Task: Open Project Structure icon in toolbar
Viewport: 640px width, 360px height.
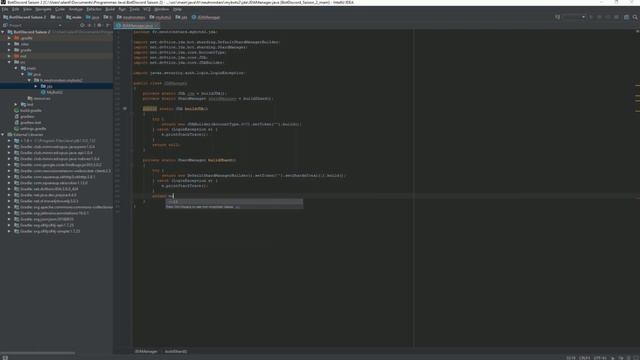Action: (627, 17)
